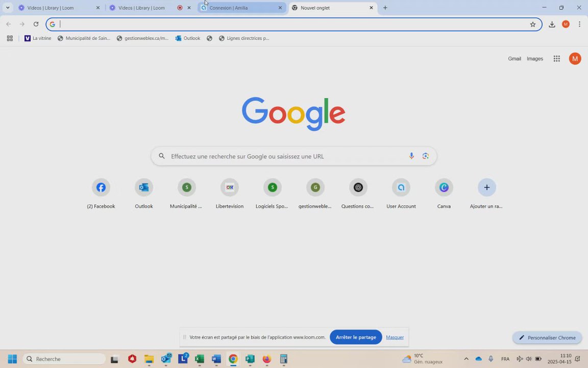
Task: Open File Explorer from the taskbar
Action: tap(149, 359)
